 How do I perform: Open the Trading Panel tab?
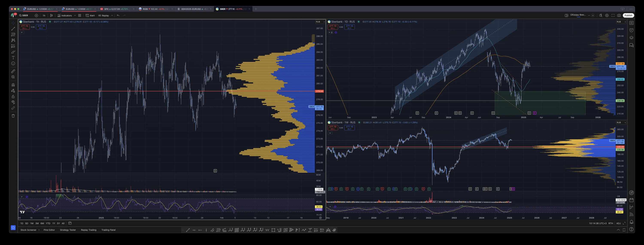108,230
